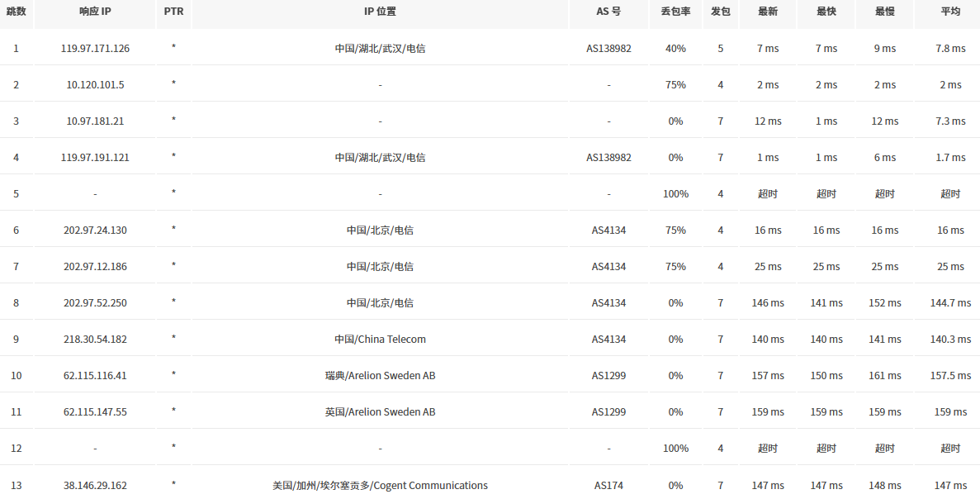Click sent packets 5 in hop 1
980x499 pixels.
(x=721, y=48)
